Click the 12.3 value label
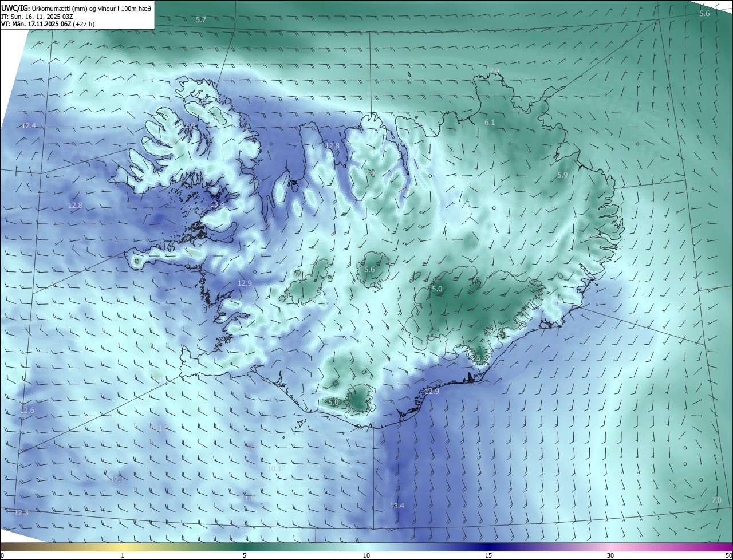This screenshot has width=733, height=560. coord(21,513)
